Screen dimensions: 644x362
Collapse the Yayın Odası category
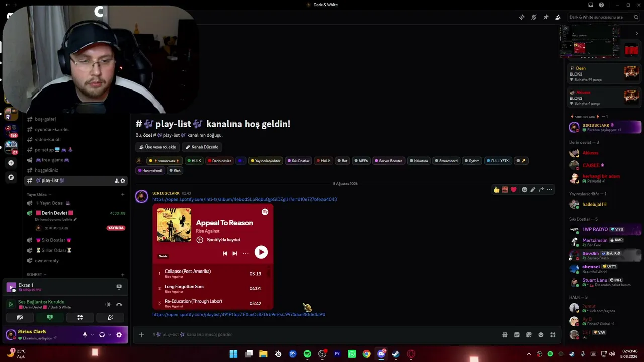(39, 194)
